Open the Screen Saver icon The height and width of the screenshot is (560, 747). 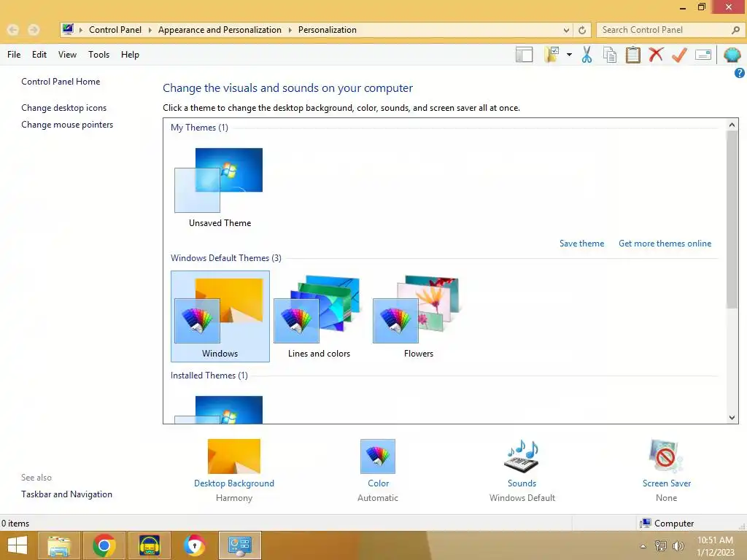tap(666, 456)
